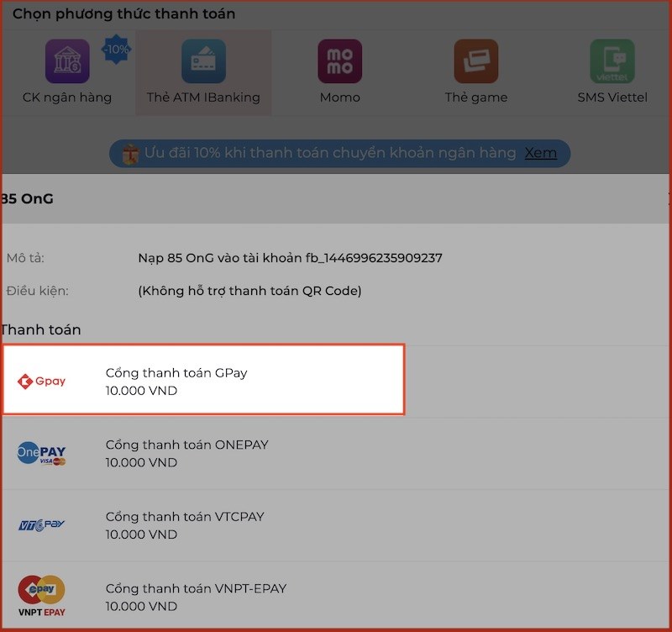Select the CK ngân hàng bank icon
Viewport: 672px width, 632px height.
tap(67, 61)
